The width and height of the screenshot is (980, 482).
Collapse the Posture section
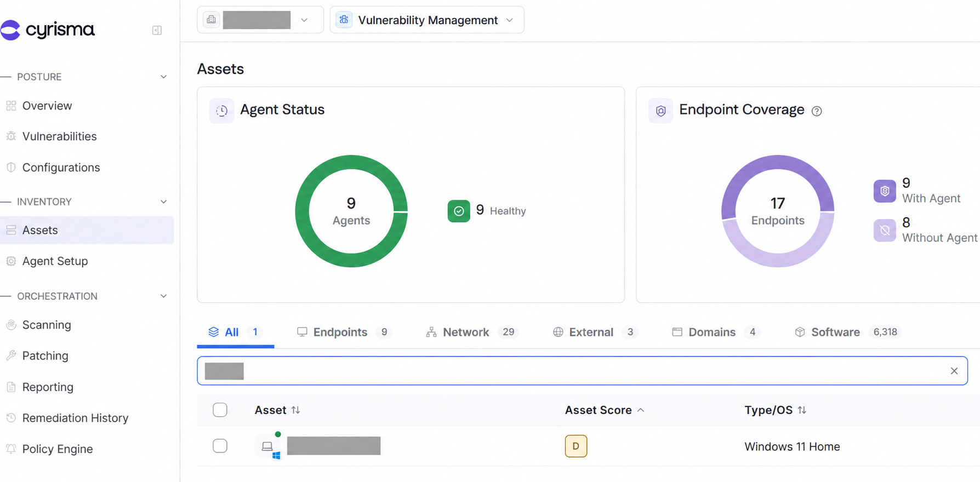[x=163, y=77]
